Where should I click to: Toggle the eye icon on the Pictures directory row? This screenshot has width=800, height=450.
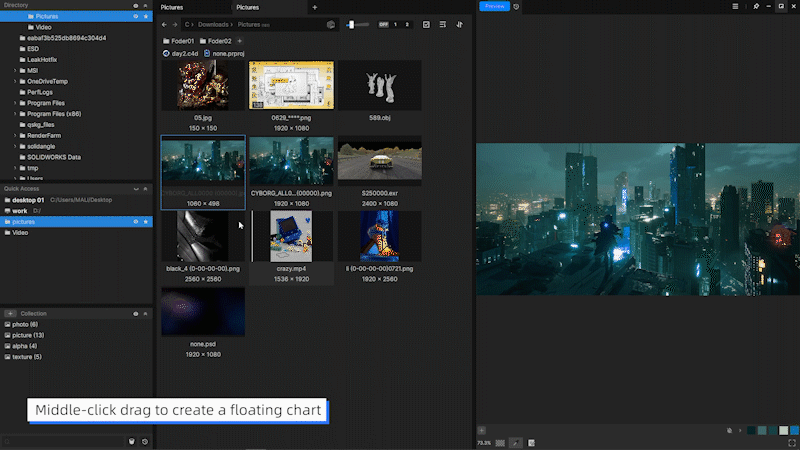coord(136,16)
